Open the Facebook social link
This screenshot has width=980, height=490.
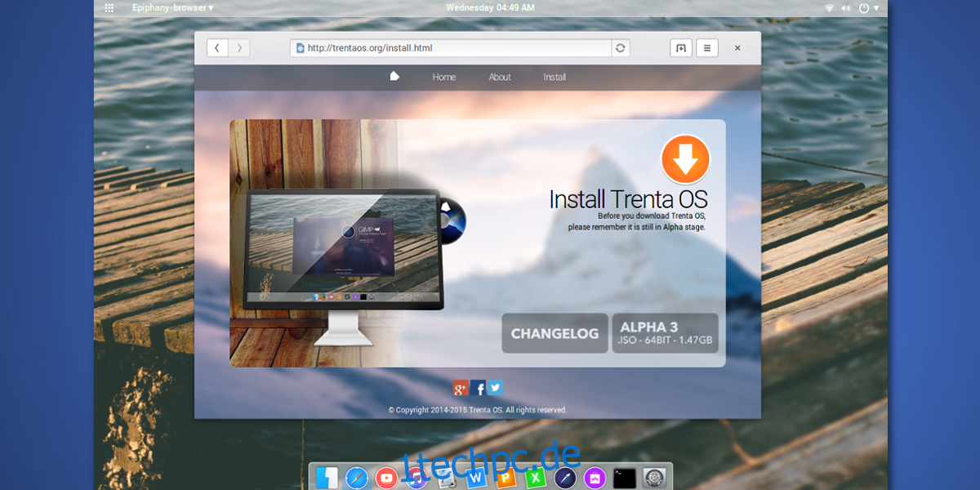[479, 389]
